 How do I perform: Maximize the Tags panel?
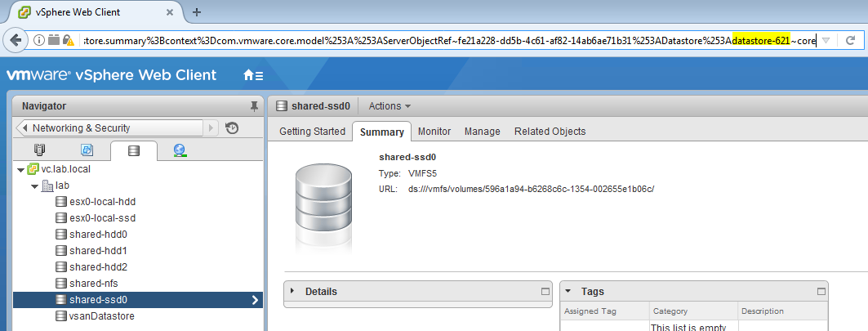(x=821, y=292)
